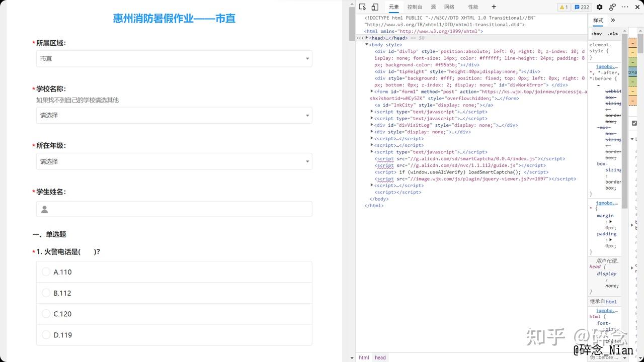
Task: Select radio option C.120
Action: 174,314
